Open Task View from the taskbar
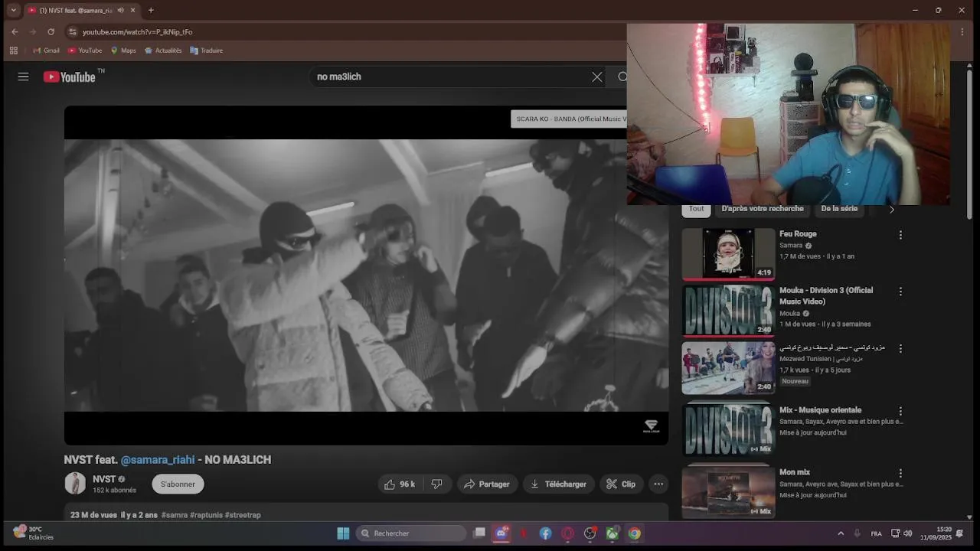The image size is (980, 551). pos(479,533)
